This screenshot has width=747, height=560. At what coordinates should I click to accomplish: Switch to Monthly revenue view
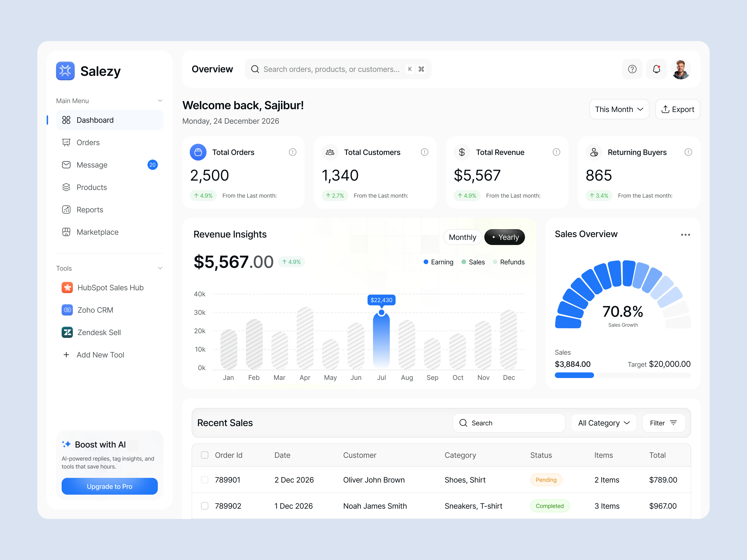[462, 237]
